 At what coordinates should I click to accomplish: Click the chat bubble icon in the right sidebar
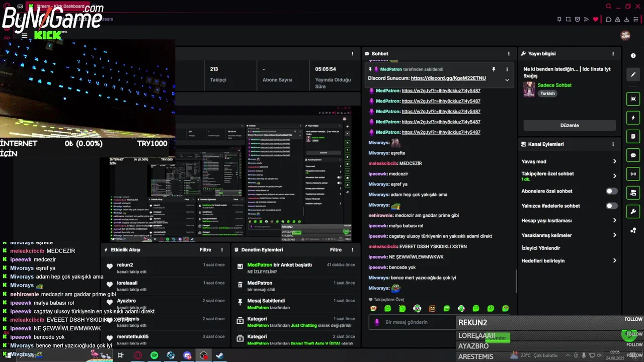click(x=633, y=155)
